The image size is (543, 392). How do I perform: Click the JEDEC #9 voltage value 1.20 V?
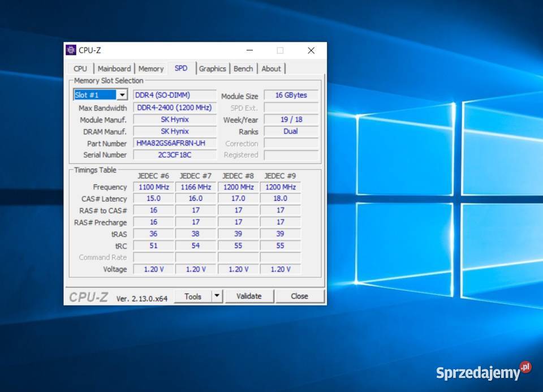(280, 269)
